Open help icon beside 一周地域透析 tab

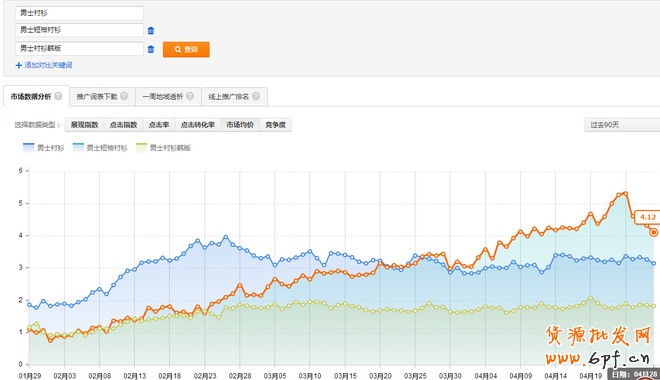[x=190, y=96]
